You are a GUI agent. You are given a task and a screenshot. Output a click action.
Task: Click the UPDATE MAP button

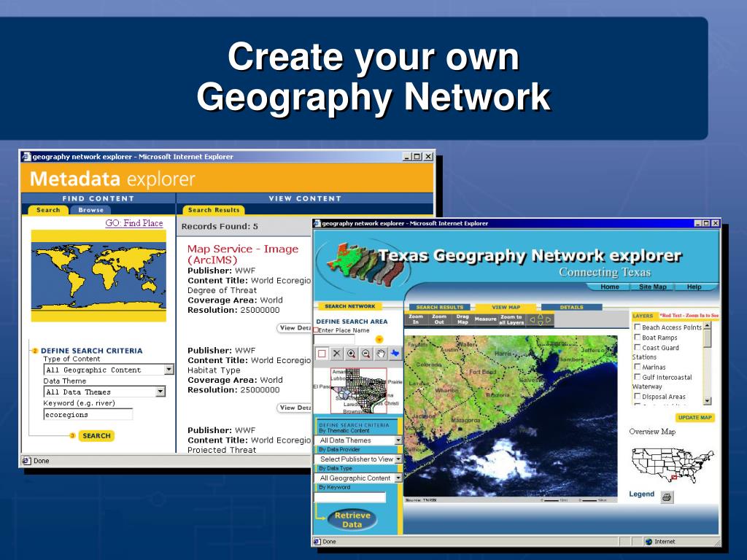pyautogui.click(x=694, y=418)
